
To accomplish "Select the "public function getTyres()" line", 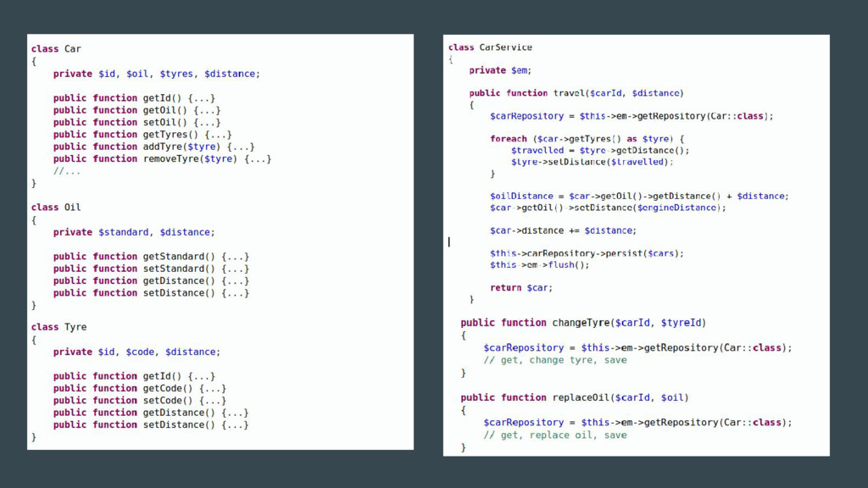I will (142, 135).
